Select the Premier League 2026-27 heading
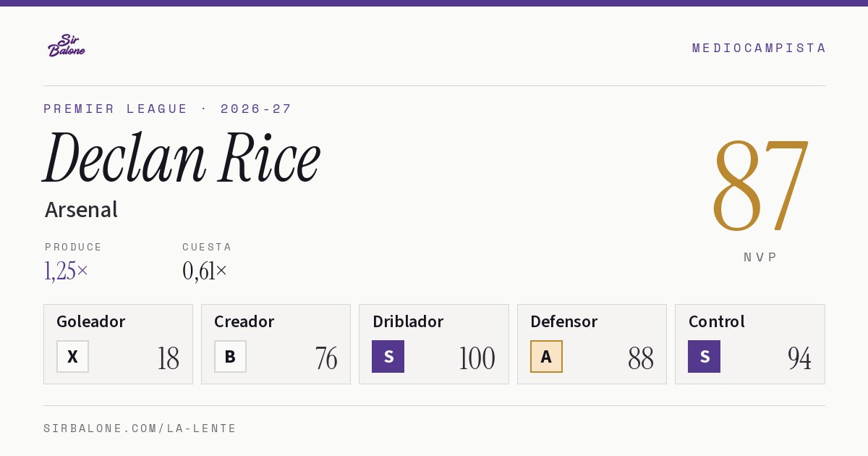Screen dimensions: 868x456 pos(168,109)
